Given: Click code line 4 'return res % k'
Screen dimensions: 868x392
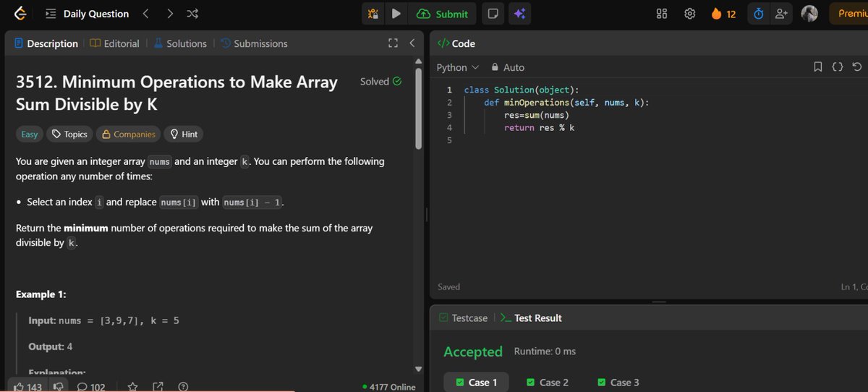Looking at the screenshot, I should tap(540, 127).
